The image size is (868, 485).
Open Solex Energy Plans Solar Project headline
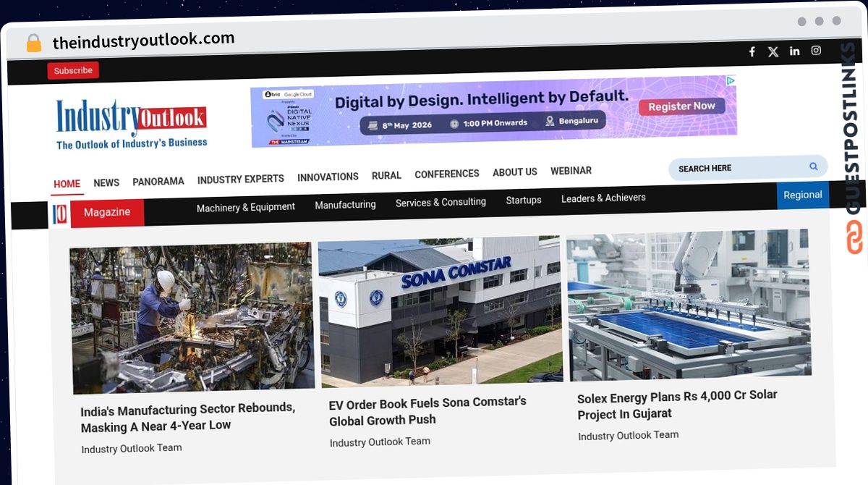(x=677, y=404)
